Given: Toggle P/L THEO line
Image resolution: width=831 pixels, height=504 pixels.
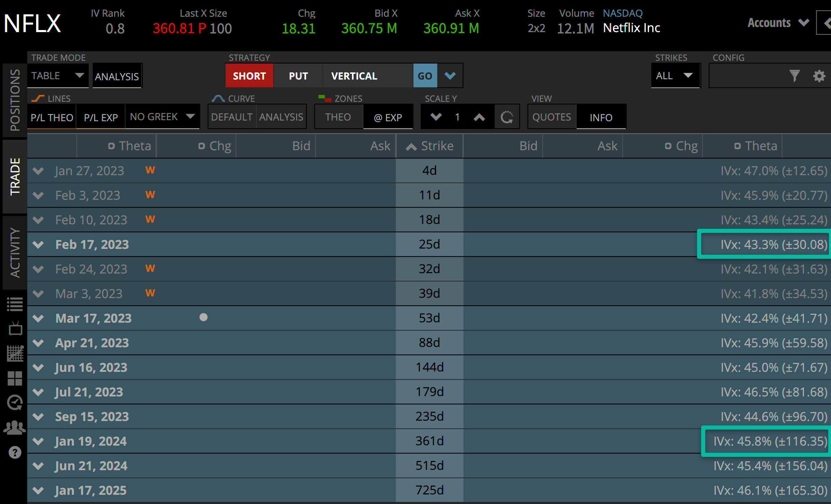Looking at the screenshot, I should [x=52, y=117].
